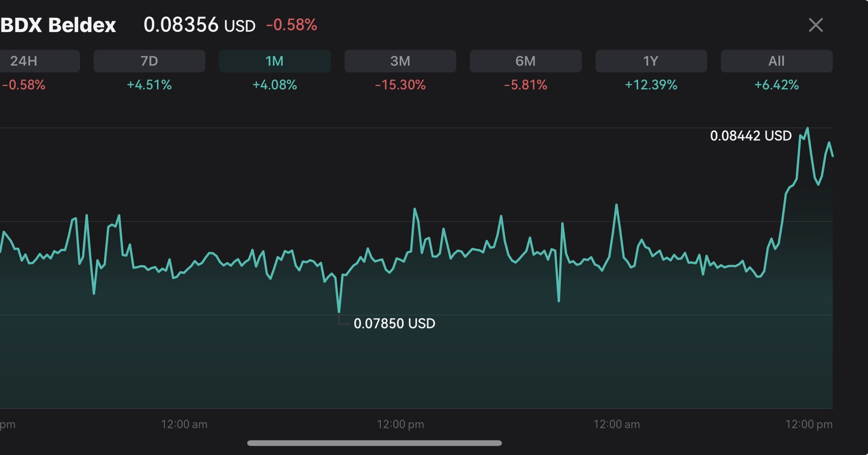Choose the 1M time range tab

click(x=275, y=61)
